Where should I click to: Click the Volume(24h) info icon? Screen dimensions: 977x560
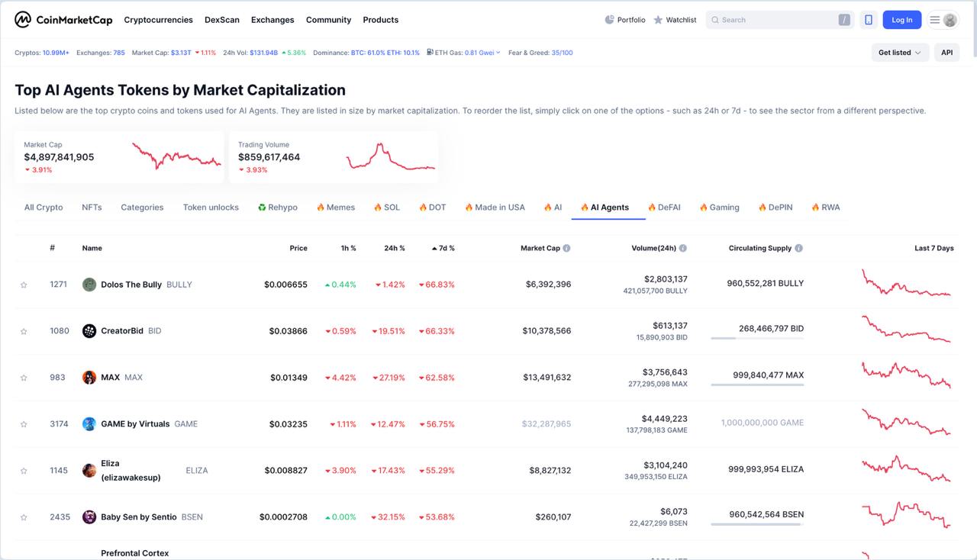[x=683, y=248]
